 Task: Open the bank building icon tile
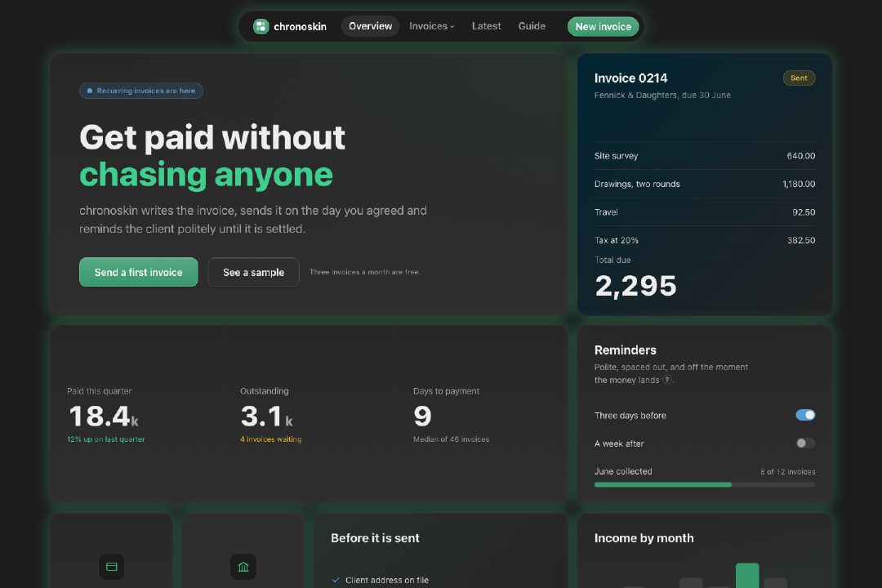tap(243, 567)
